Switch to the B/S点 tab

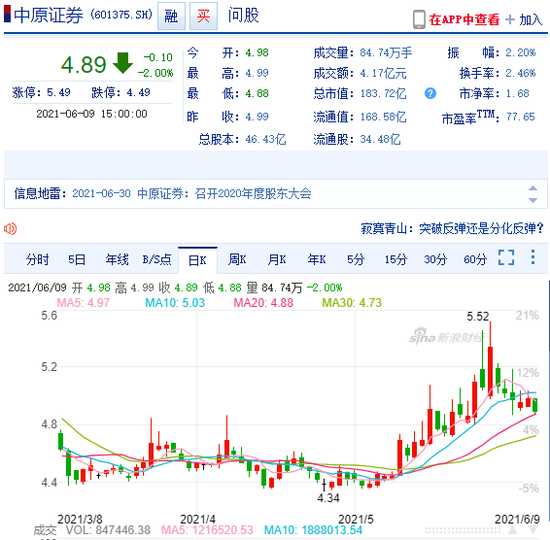(x=157, y=260)
